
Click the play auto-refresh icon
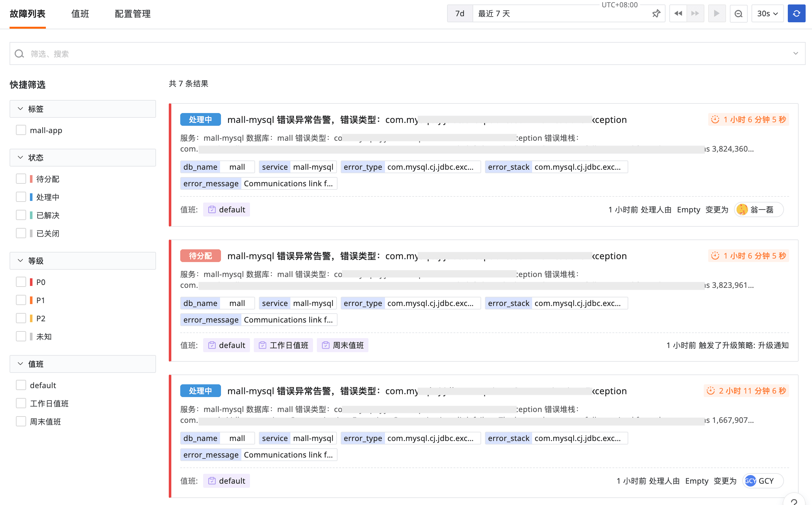(716, 14)
